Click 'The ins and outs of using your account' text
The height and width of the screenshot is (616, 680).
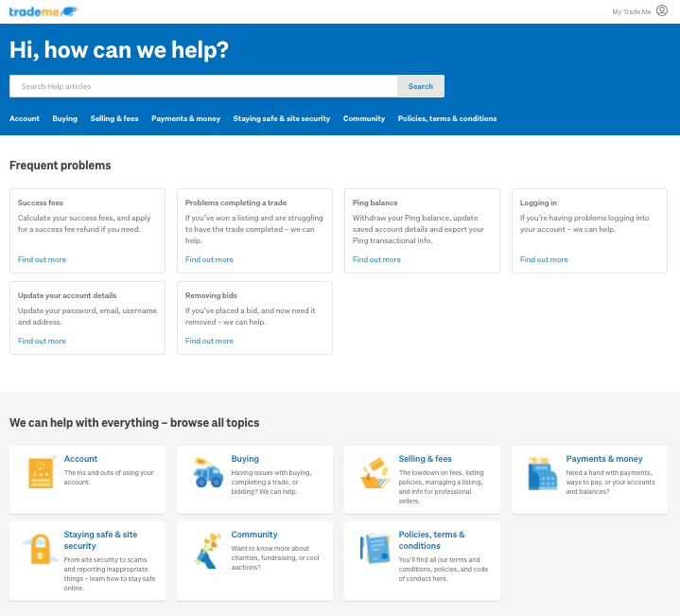click(x=109, y=477)
